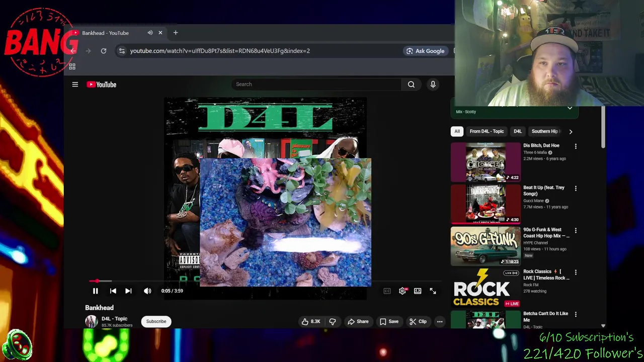Open the Rock FM channel name

[530, 285]
